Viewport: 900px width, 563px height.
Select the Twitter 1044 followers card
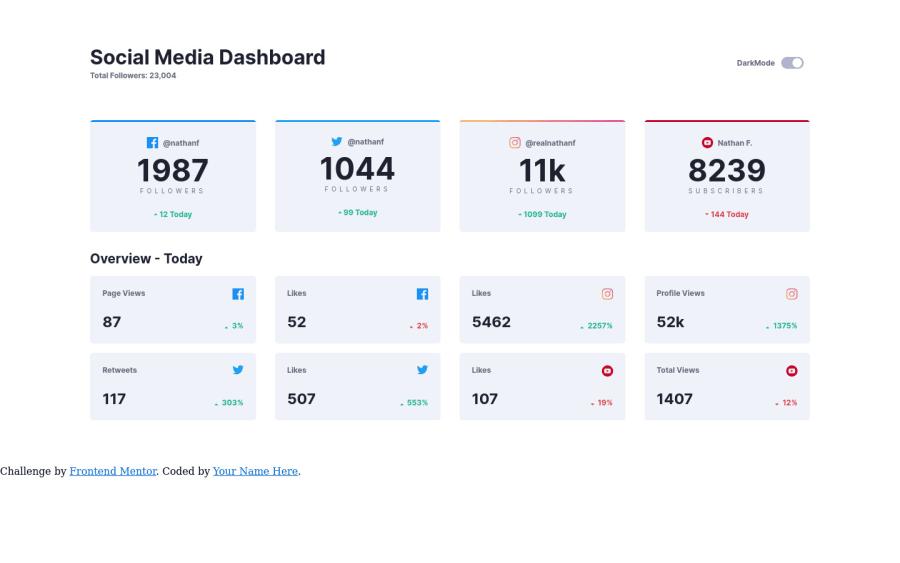click(x=358, y=176)
